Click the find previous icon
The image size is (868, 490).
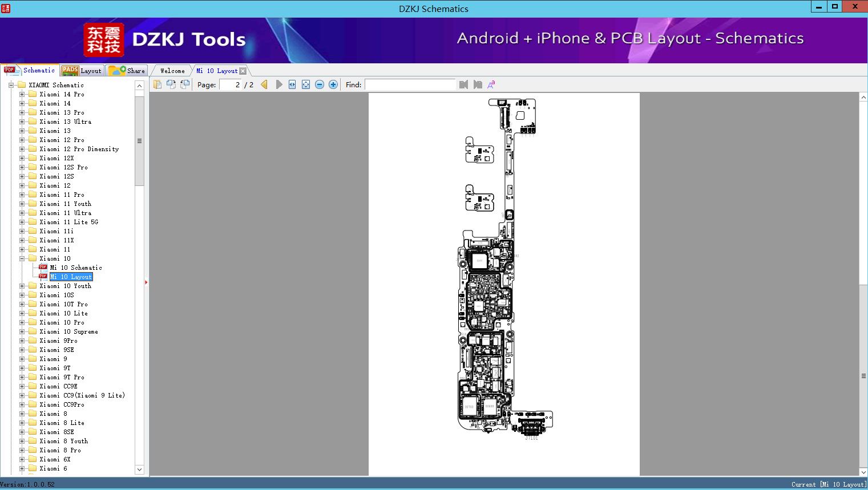463,84
